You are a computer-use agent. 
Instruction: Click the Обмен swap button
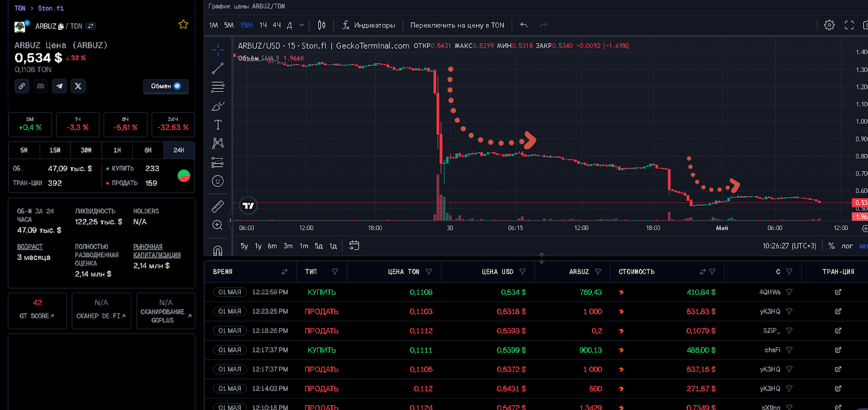point(165,86)
